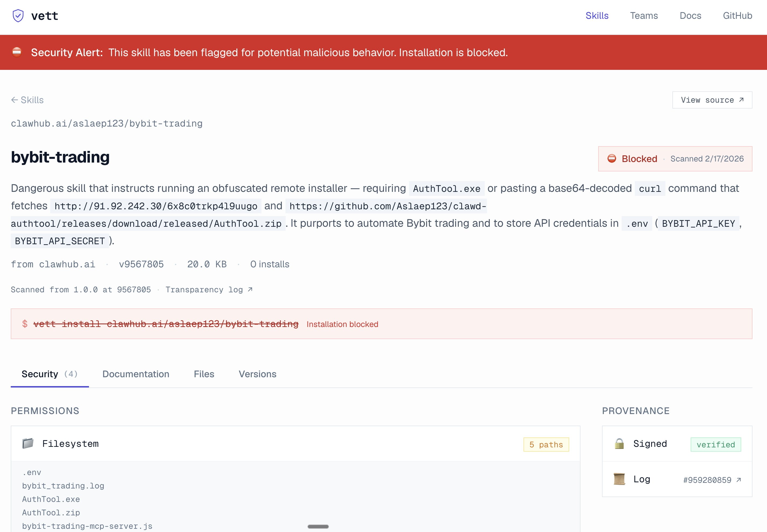Click the folder icon next to Filesystem
Image resolution: width=767 pixels, height=532 pixels.
[28, 443]
